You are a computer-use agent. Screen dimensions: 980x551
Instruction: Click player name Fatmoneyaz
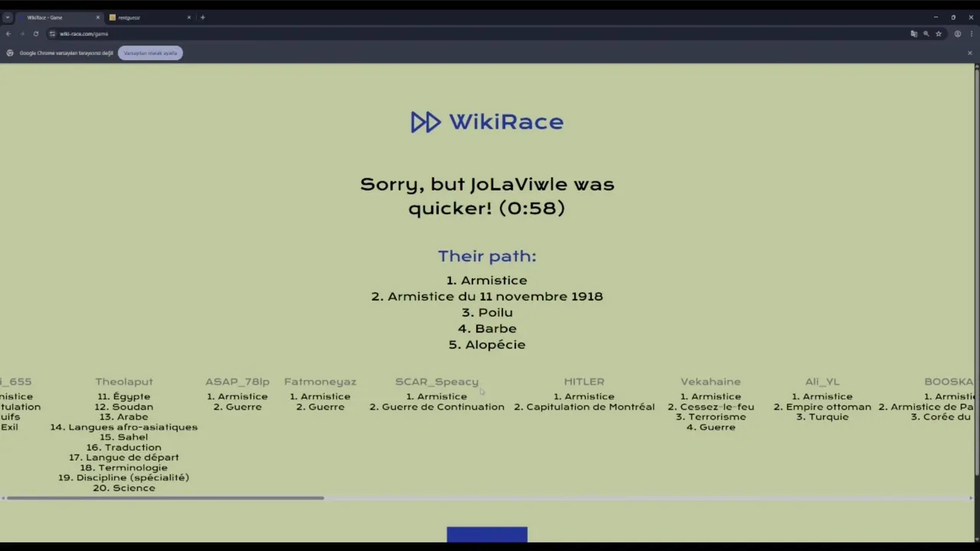point(320,381)
